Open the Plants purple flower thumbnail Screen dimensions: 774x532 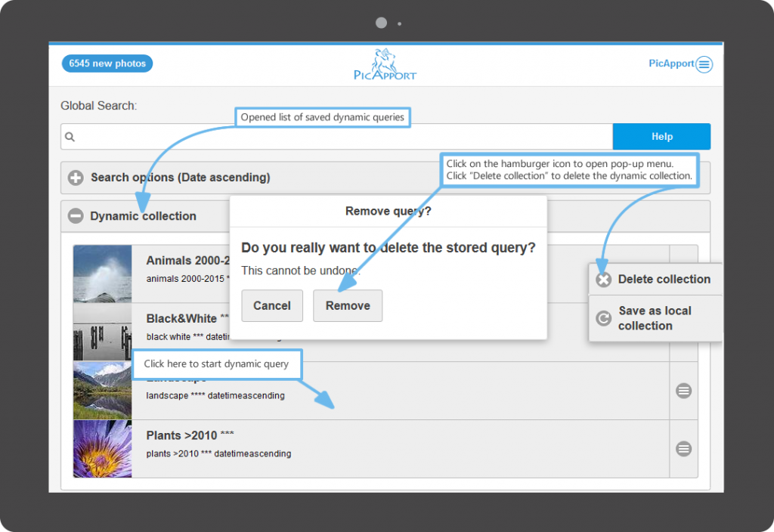pos(103,449)
